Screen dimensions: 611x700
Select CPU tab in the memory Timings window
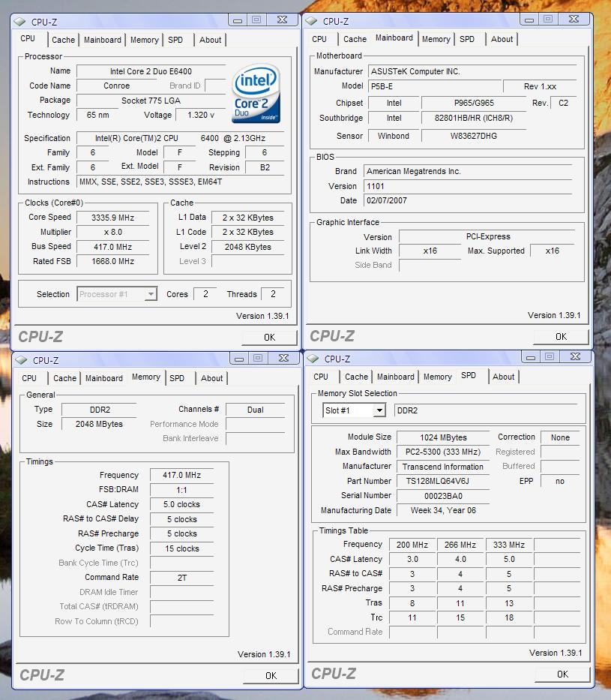click(x=29, y=378)
